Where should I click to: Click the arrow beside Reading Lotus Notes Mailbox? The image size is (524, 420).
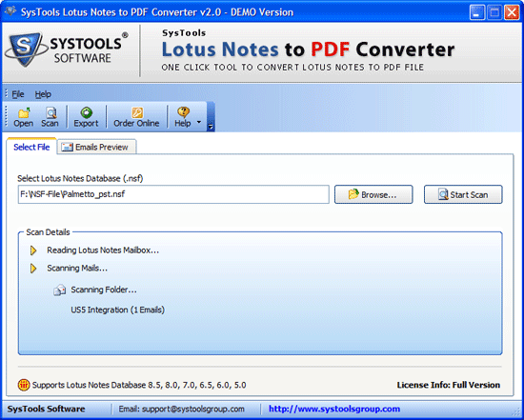coord(33,250)
